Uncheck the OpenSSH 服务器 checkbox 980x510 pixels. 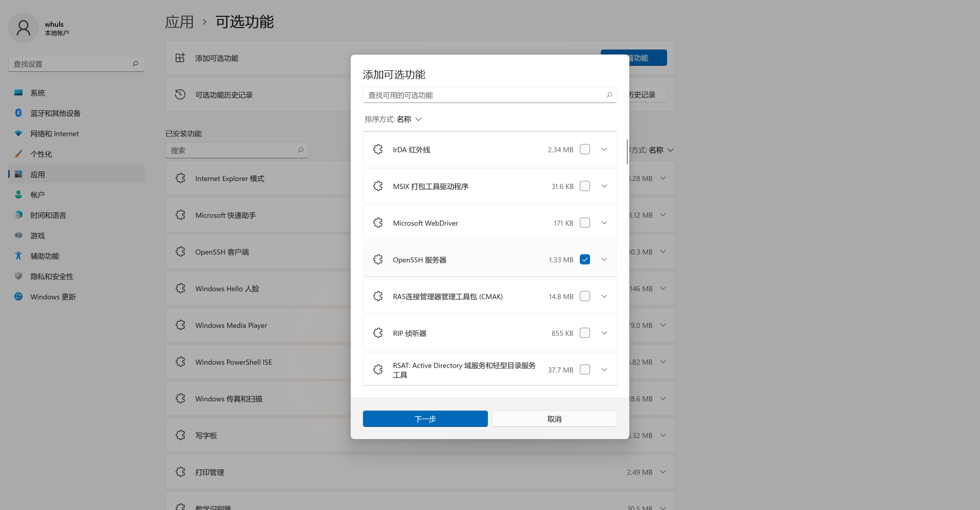[x=585, y=260]
